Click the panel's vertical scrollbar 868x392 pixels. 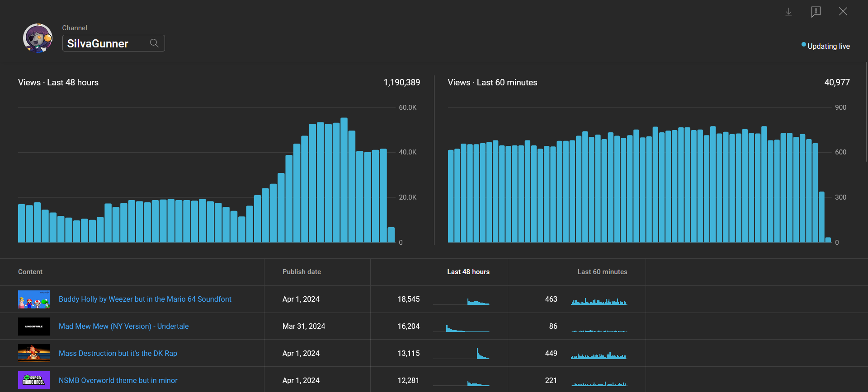click(x=866, y=112)
